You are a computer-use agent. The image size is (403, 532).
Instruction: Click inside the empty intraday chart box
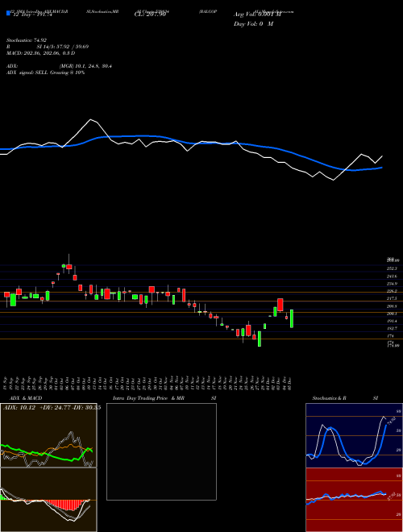pos(161,451)
